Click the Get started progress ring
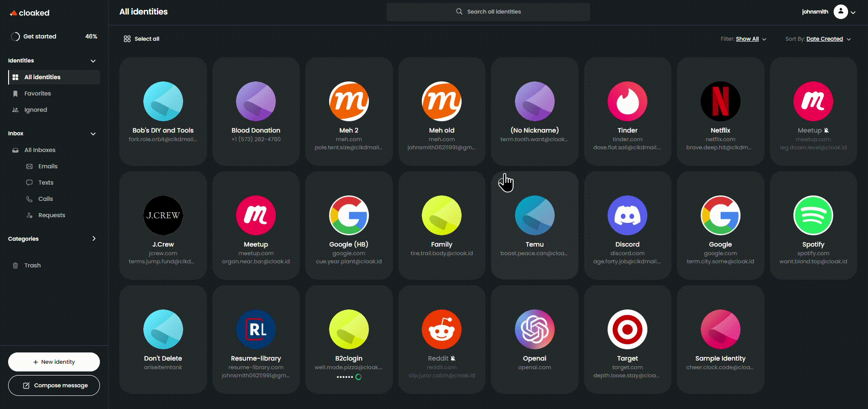Screen dimensions: 868x409 (15, 37)
